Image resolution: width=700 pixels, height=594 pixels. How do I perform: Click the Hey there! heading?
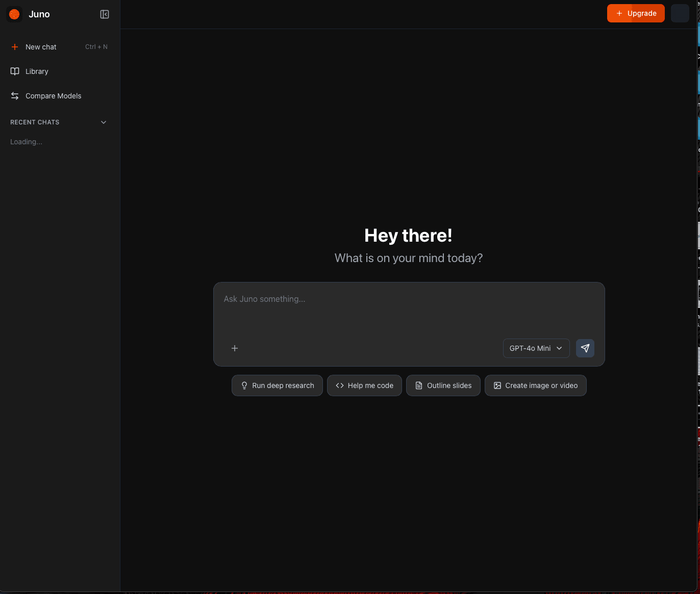[408, 236]
